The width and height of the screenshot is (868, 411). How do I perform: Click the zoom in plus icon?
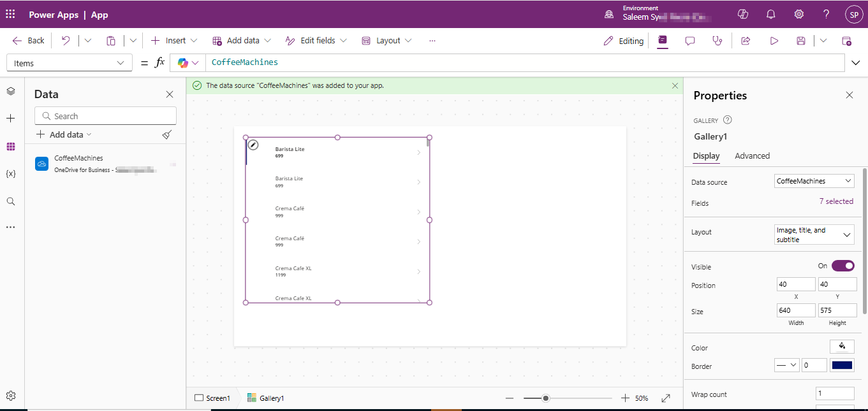point(625,398)
